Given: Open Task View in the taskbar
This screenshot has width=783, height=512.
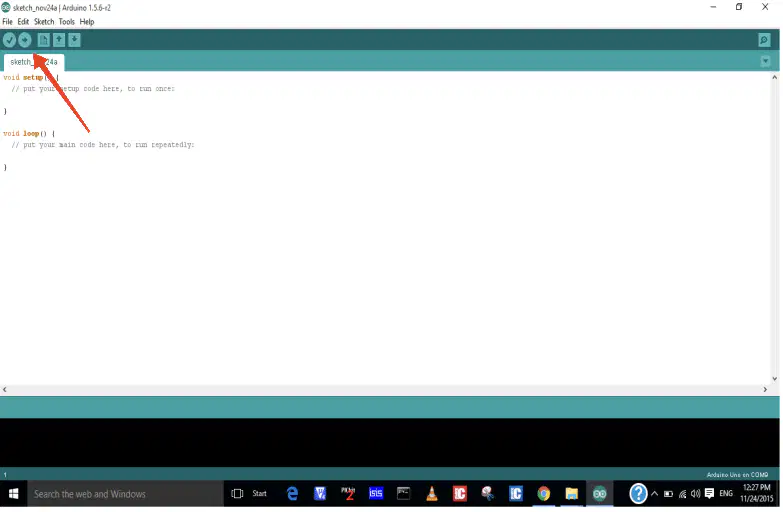Looking at the screenshot, I should coord(237,494).
